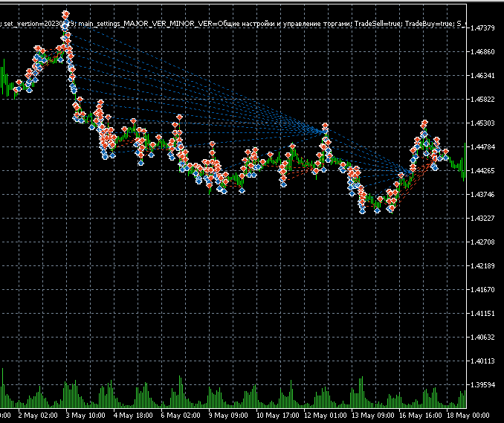This screenshot has height=423, width=504.
Task: Click the TradeBuy=true parameter text
Action: (429, 24)
